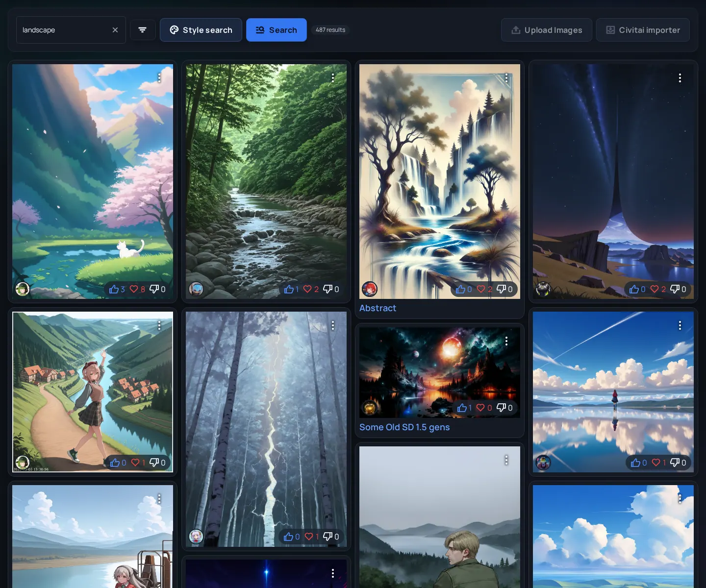Open options menu on night sky spire image
706x588 pixels.
click(680, 77)
